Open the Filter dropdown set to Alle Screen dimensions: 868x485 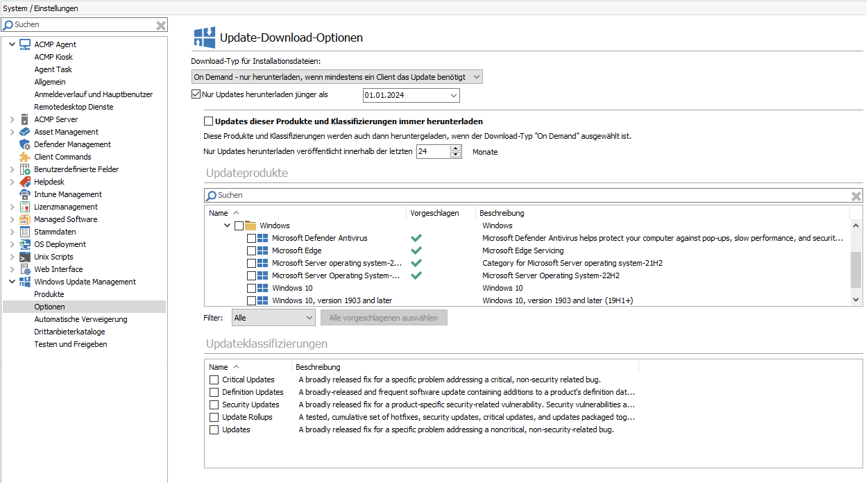point(274,318)
